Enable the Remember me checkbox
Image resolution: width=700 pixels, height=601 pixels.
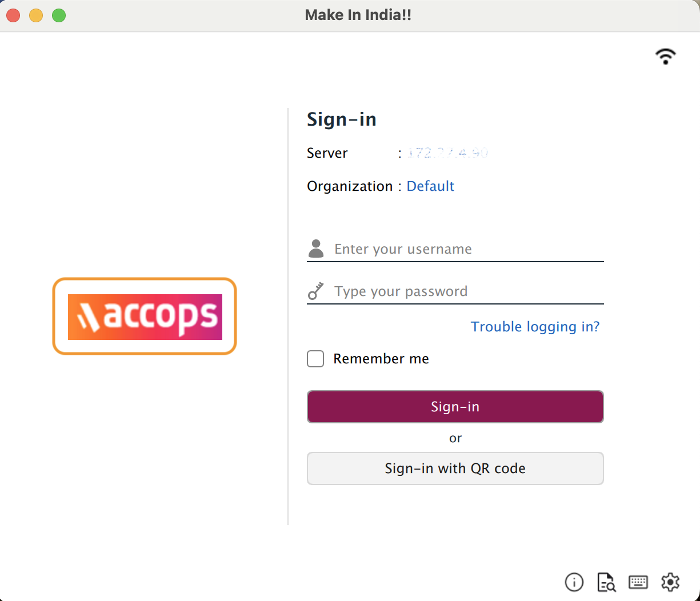click(x=315, y=359)
